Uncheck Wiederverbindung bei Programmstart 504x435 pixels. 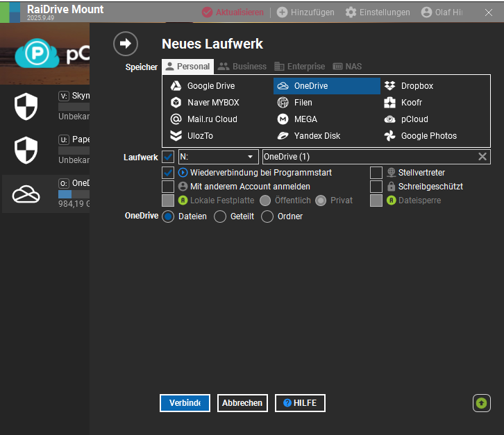pyautogui.click(x=168, y=173)
